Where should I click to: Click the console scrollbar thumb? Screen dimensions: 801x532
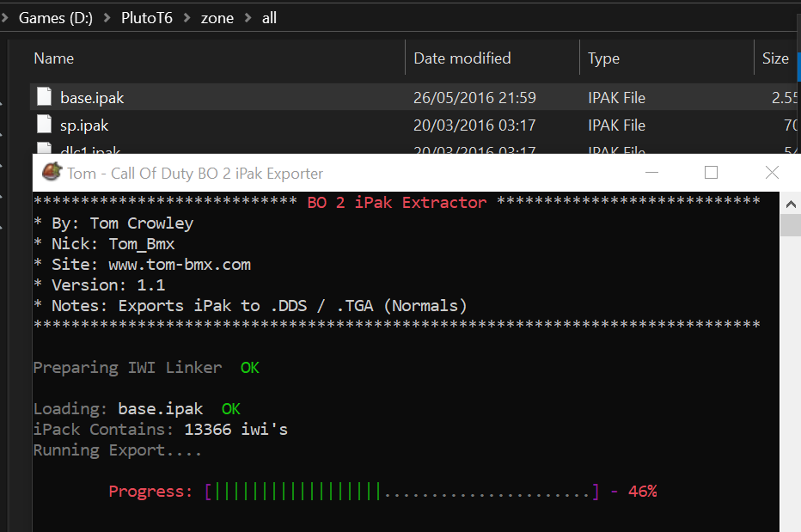point(791,225)
